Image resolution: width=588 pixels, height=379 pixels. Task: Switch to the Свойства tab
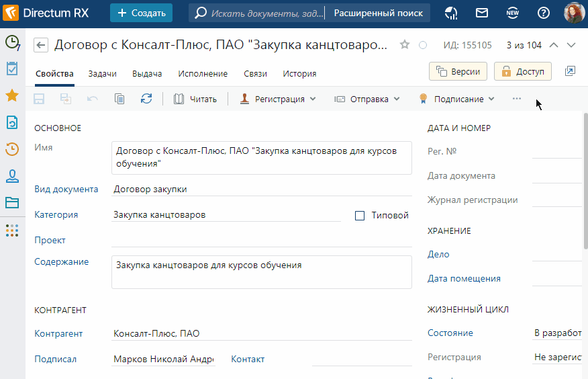click(x=54, y=74)
